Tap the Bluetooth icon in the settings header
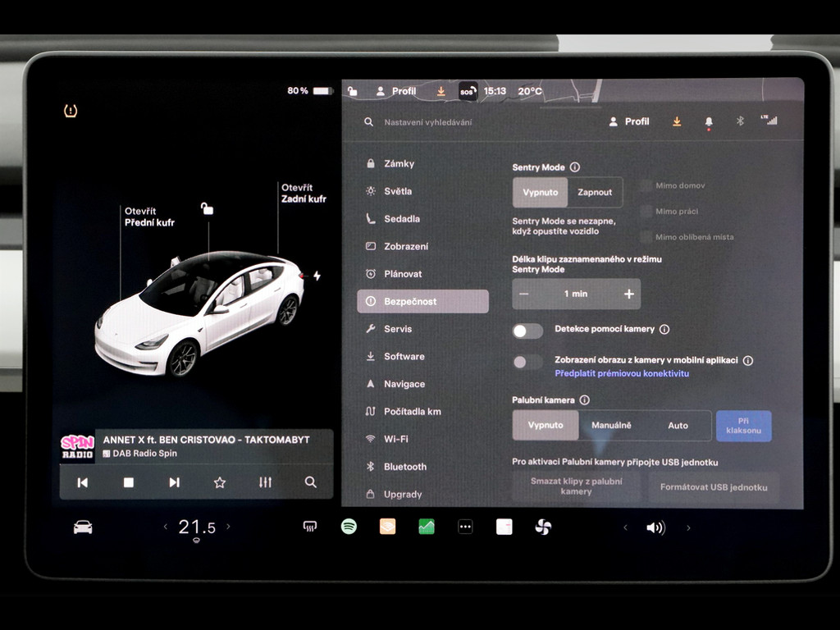840x630 pixels. [x=740, y=121]
